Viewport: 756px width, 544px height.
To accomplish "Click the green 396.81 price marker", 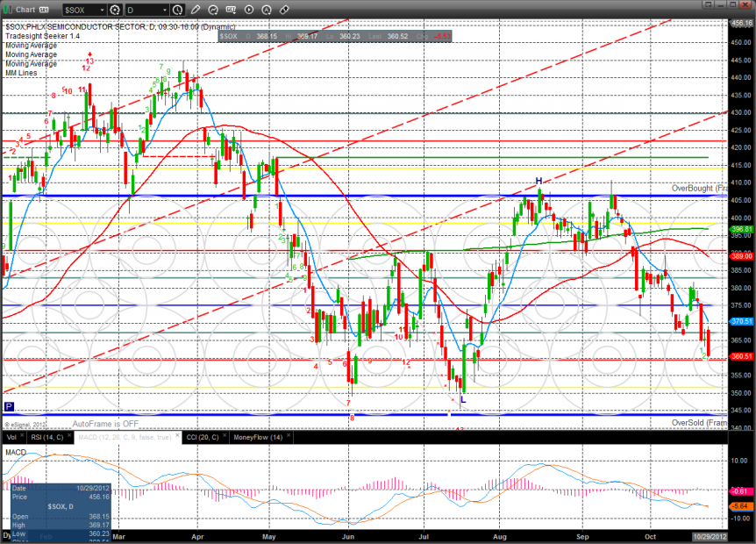I will (x=742, y=229).
